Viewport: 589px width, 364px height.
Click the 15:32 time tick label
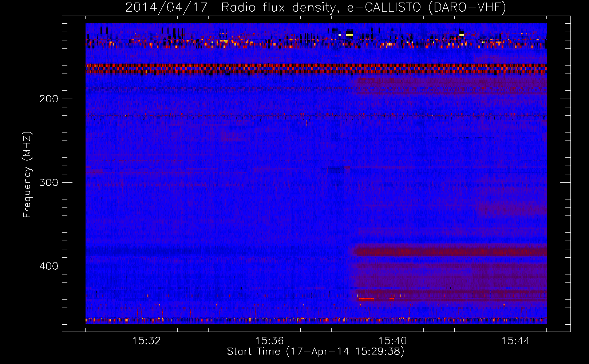[x=147, y=341]
